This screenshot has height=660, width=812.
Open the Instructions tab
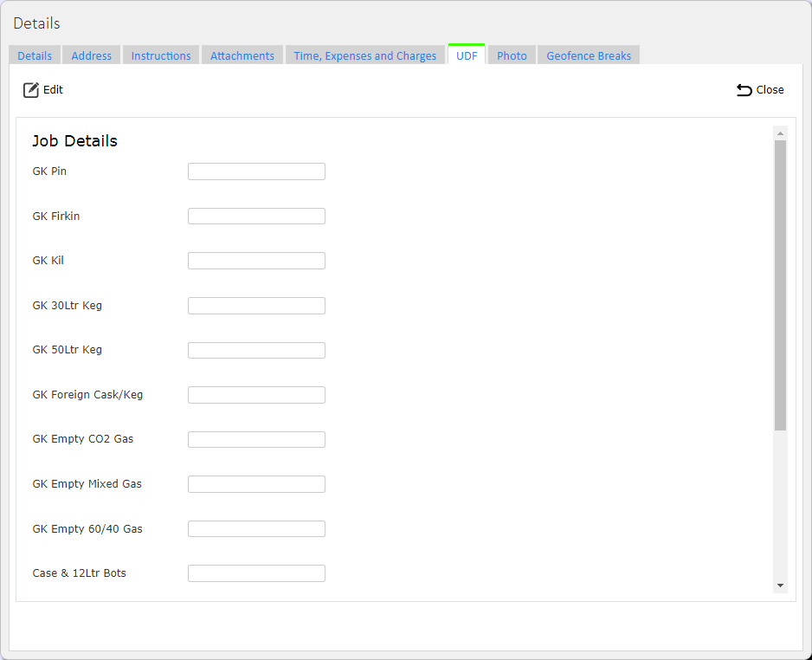click(x=161, y=55)
